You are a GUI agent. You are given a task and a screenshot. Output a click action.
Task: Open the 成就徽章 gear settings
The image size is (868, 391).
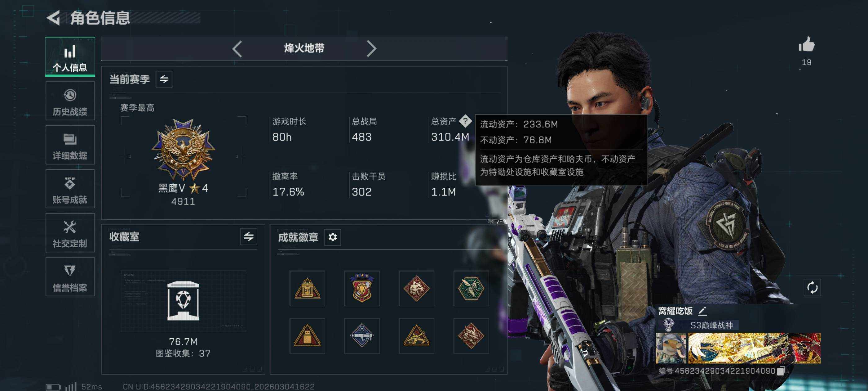[333, 237]
